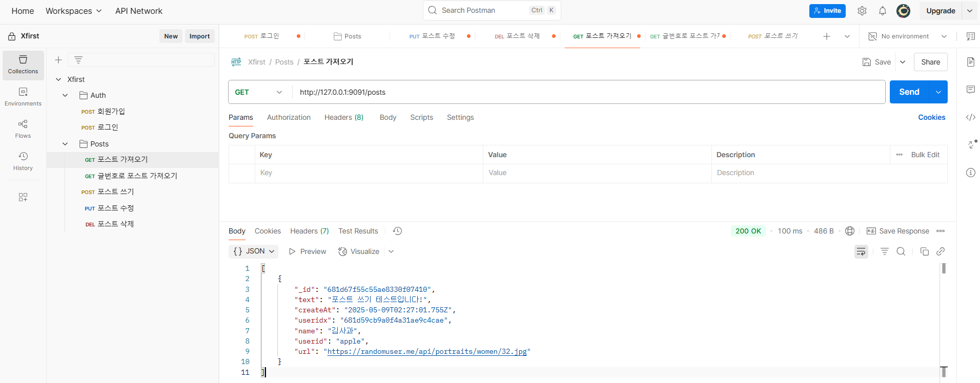Open the Visualize options dropdown arrow
The image size is (980, 383).
pos(391,251)
